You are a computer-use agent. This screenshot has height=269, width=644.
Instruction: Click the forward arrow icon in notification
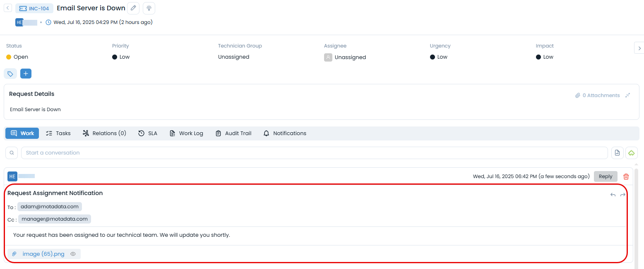coord(622,195)
